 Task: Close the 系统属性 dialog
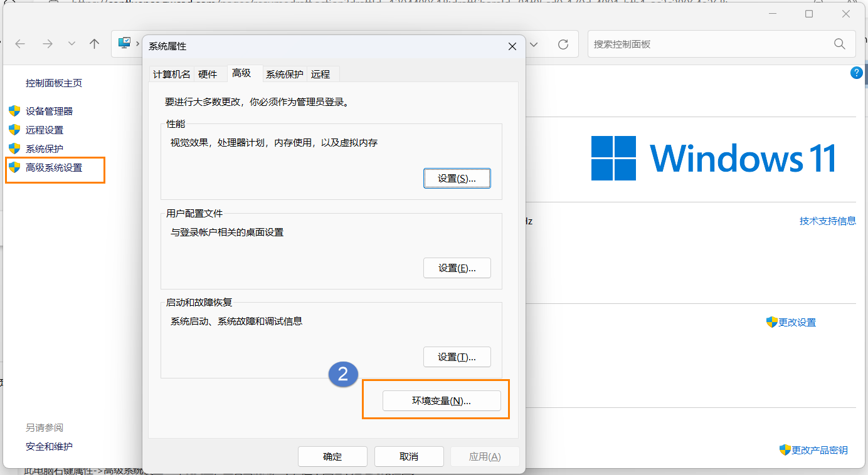coord(512,46)
